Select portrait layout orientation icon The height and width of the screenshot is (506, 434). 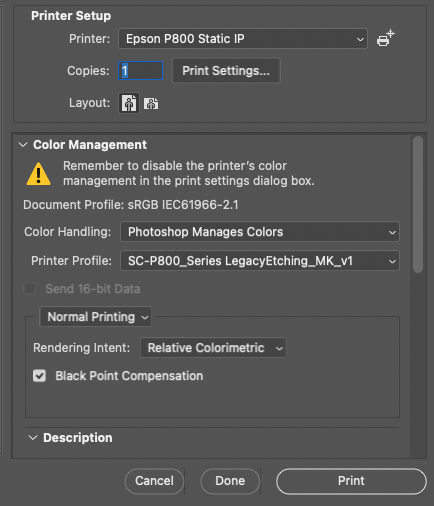coord(129,103)
